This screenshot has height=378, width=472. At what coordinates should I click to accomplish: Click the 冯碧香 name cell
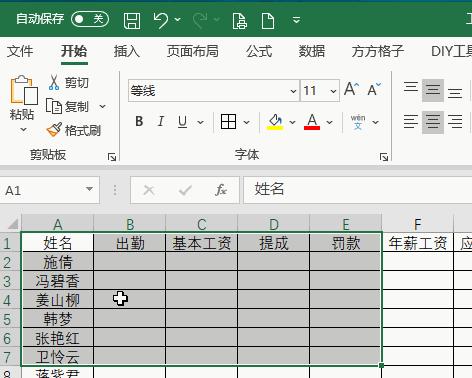point(57,281)
